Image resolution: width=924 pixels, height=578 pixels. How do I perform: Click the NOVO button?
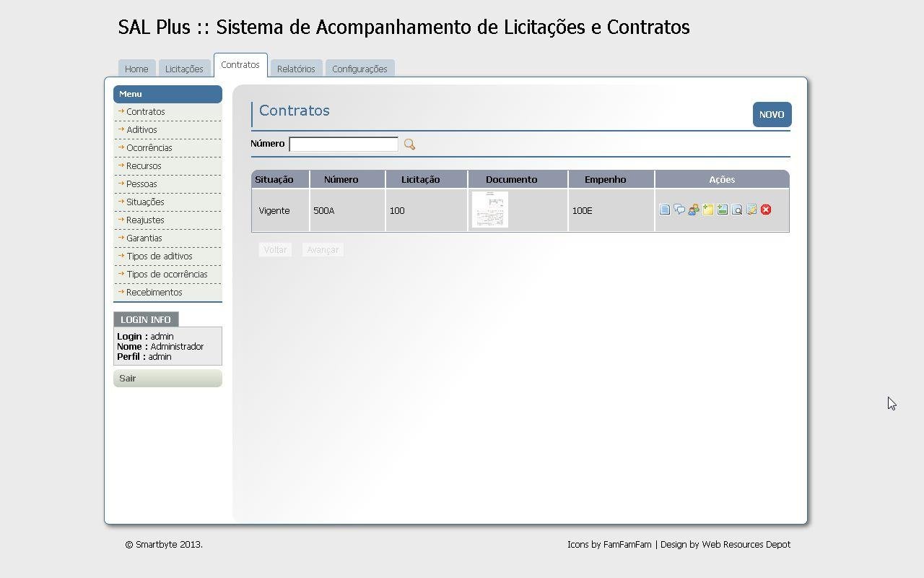pyautogui.click(x=772, y=114)
